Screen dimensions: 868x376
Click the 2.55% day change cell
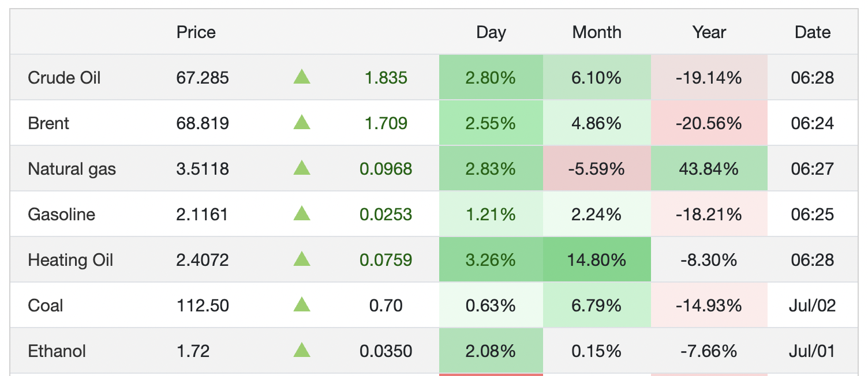click(x=491, y=123)
